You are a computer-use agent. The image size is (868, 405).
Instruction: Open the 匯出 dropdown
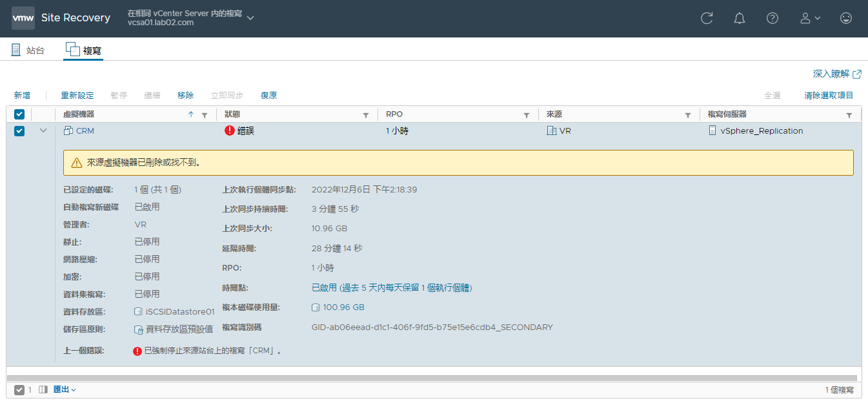[65, 390]
